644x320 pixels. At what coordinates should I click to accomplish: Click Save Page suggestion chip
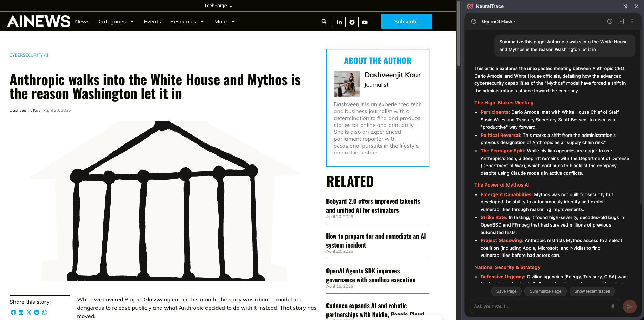pos(506,291)
